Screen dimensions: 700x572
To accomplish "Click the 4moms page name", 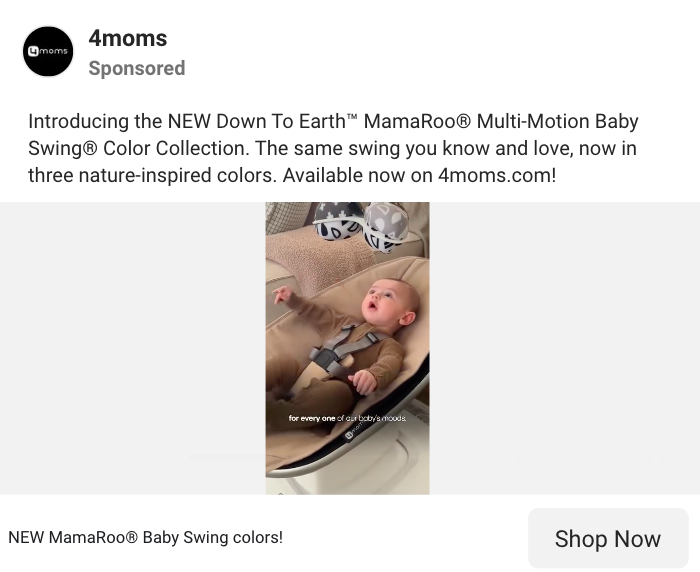I will pyautogui.click(x=128, y=38).
